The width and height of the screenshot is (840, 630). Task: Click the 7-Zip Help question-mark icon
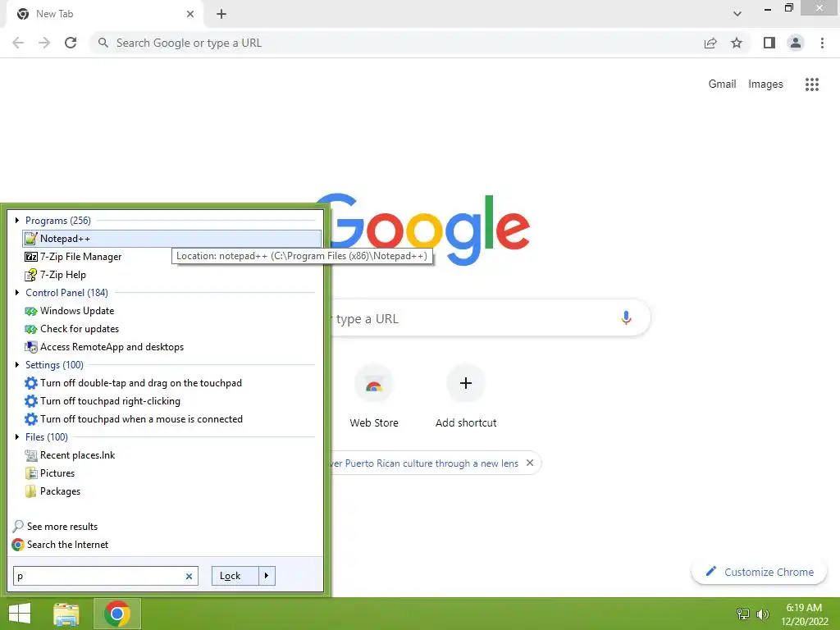click(x=31, y=275)
